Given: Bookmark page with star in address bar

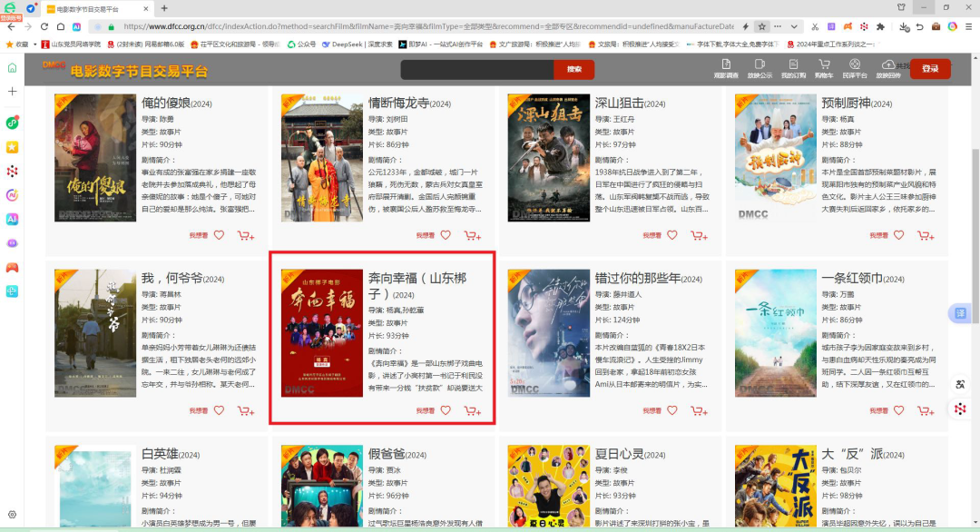Looking at the screenshot, I should pos(762,27).
